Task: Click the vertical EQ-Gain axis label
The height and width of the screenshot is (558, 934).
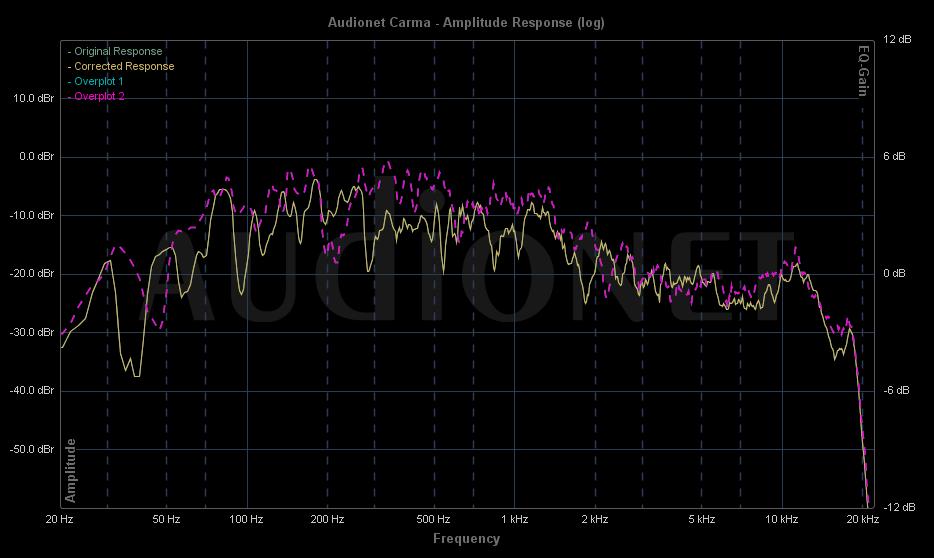Action: tap(860, 71)
